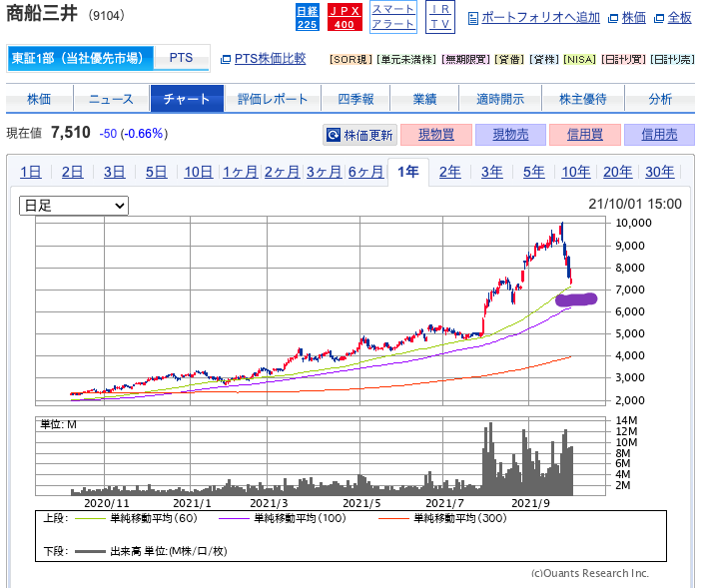Open the 株主優待 tab
This screenshot has height=588, width=701.
tap(583, 99)
